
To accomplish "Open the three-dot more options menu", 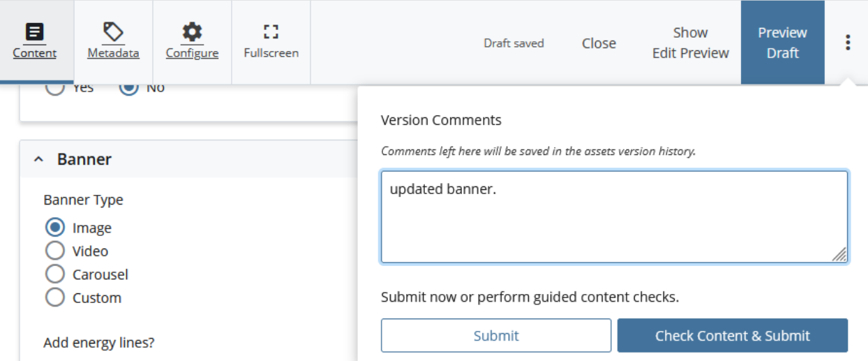I will pyautogui.click(x=848, y=43).
